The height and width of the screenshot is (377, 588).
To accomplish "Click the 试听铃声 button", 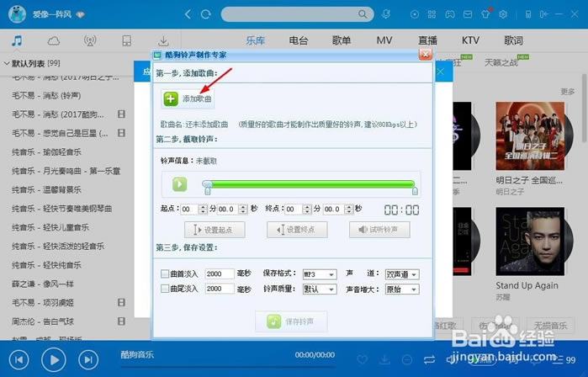I will 379,230.
